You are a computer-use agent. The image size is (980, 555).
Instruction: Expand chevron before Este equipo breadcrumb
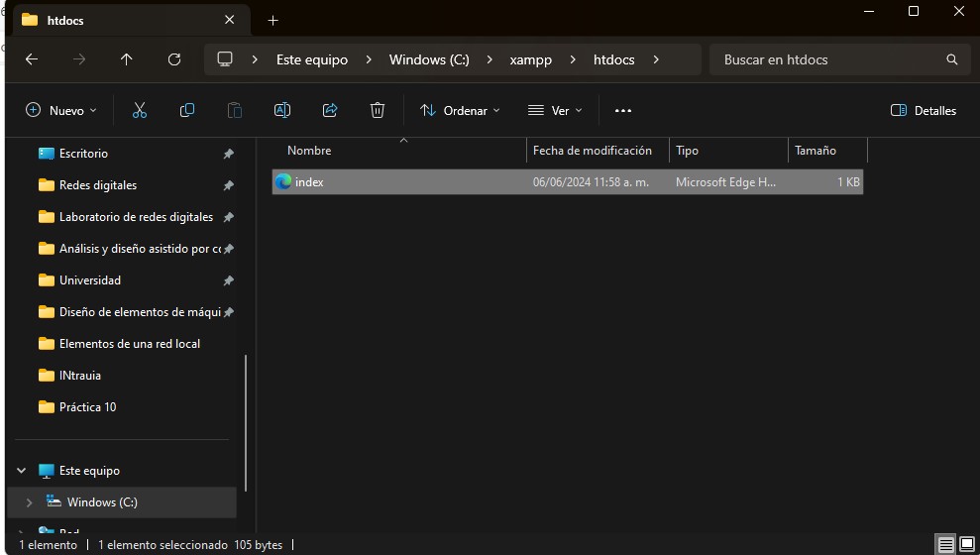pos(255,59)
